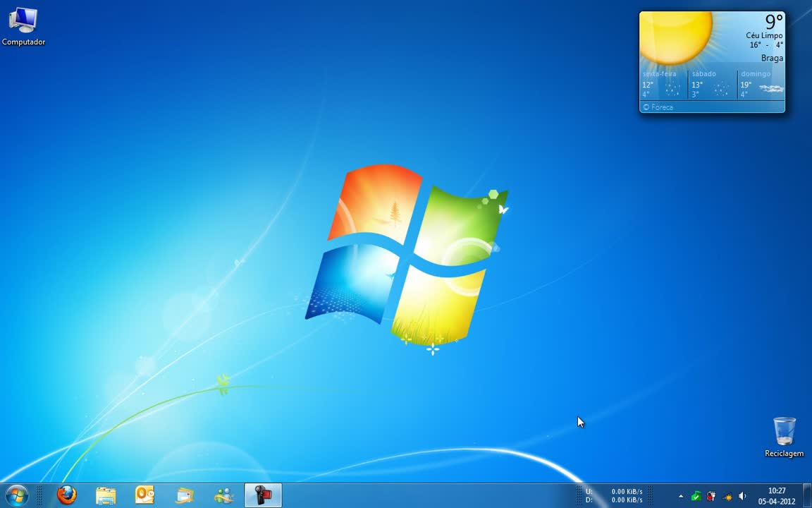The width and height of the screenshot is (812, 508).
Task: Open the Computador desktop icon
Action: [x=23, y=27]
